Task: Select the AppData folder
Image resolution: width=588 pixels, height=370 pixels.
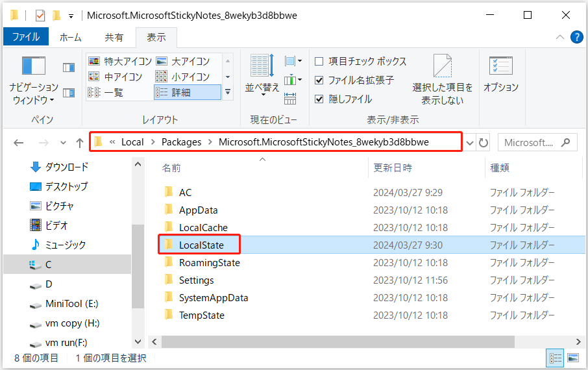Action: [x=199, y=210]
